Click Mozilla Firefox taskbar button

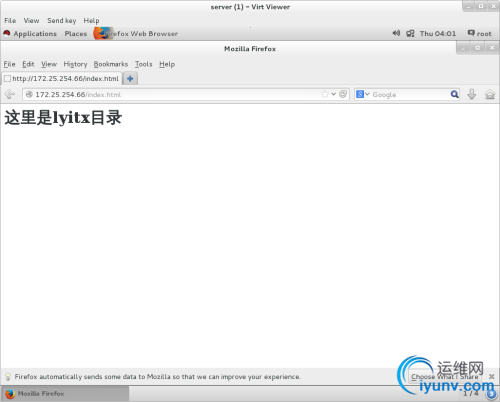click(x=65, y=394)
